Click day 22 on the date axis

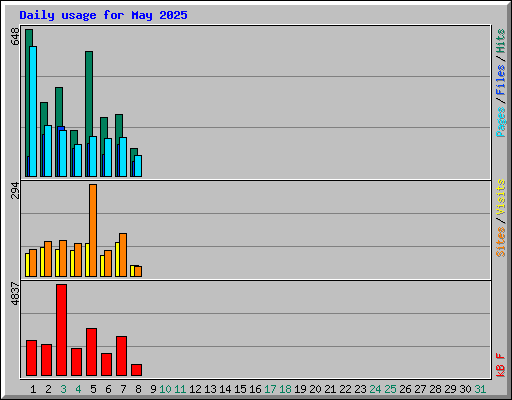click(345, 389)
